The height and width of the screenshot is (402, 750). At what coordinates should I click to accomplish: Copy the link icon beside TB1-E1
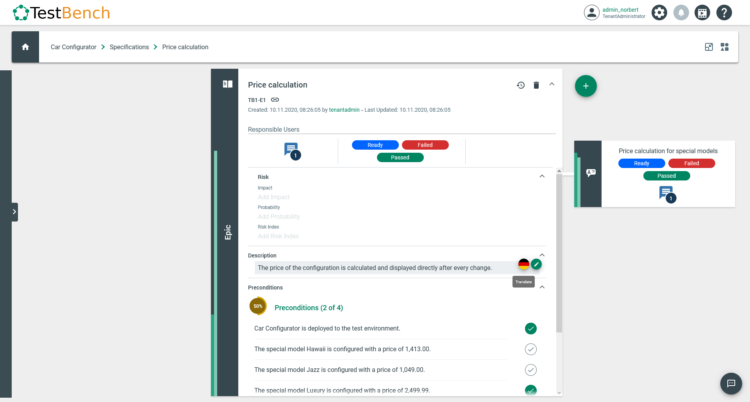[x=275, y=100]
